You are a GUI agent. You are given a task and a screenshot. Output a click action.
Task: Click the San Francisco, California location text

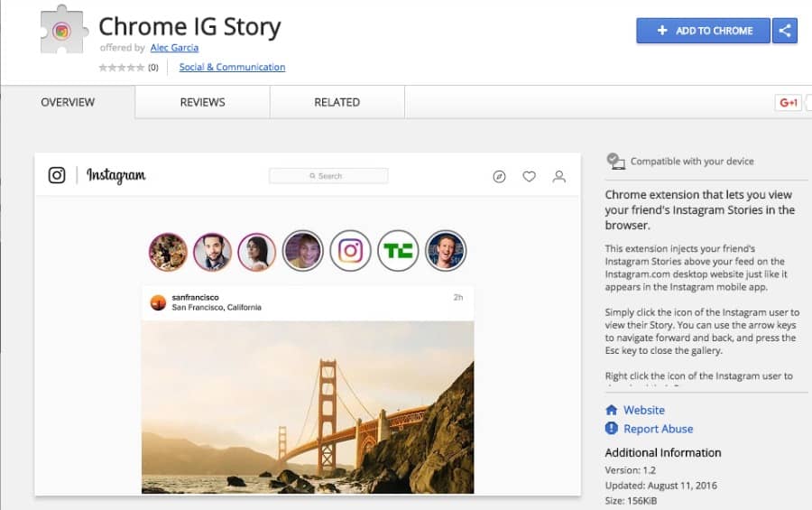(x=217, y=307)
